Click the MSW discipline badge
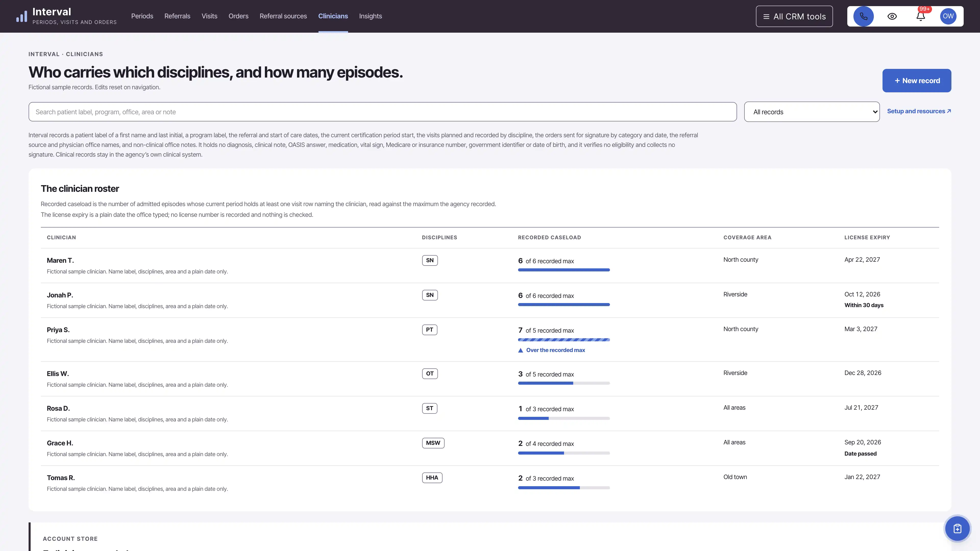This screenshot has width=980, height=551. point(433,443)
